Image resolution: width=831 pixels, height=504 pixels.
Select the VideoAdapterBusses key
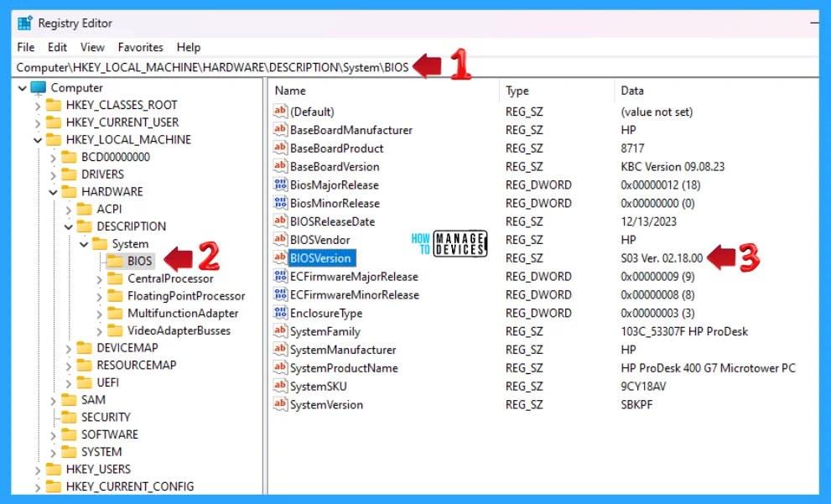[179, 330]
